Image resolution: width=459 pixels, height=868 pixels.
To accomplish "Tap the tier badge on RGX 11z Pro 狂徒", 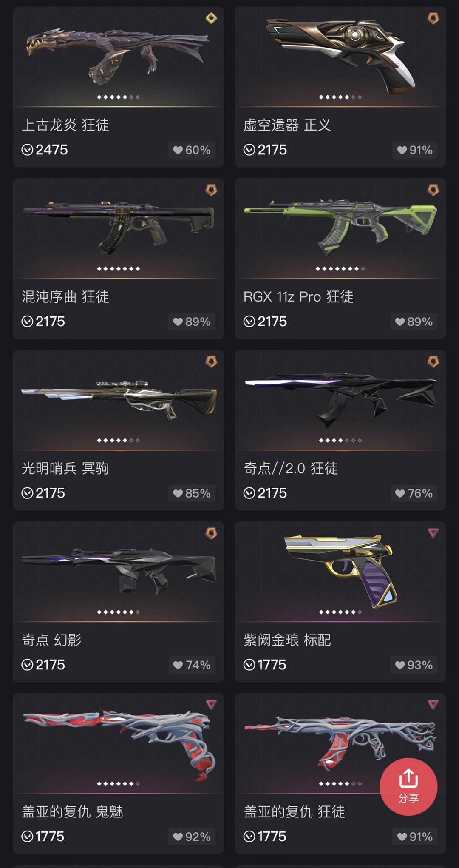I will [x=433, y=190].
